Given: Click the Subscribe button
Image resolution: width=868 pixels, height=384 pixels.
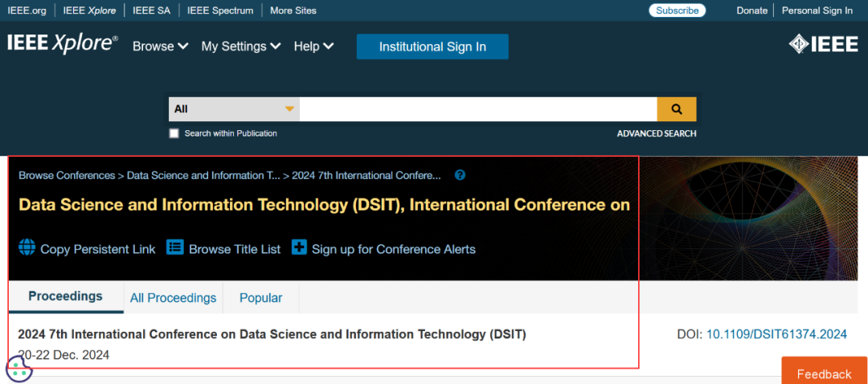Looking at the screenshot, I should [677, 10].
